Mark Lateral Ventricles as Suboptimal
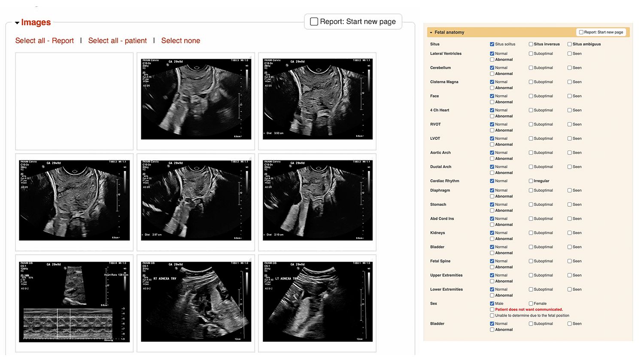Screen dimensions: 644x362 click(531, 54)
